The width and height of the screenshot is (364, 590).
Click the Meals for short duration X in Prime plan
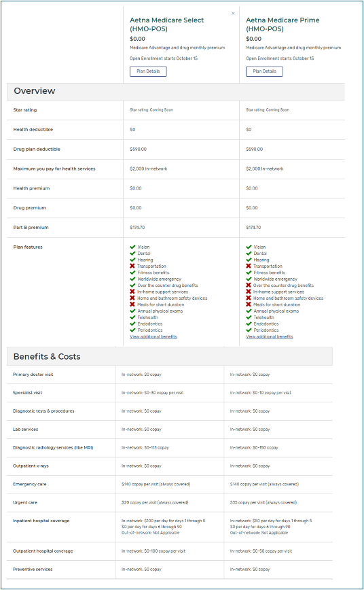(x=249, y=305)
